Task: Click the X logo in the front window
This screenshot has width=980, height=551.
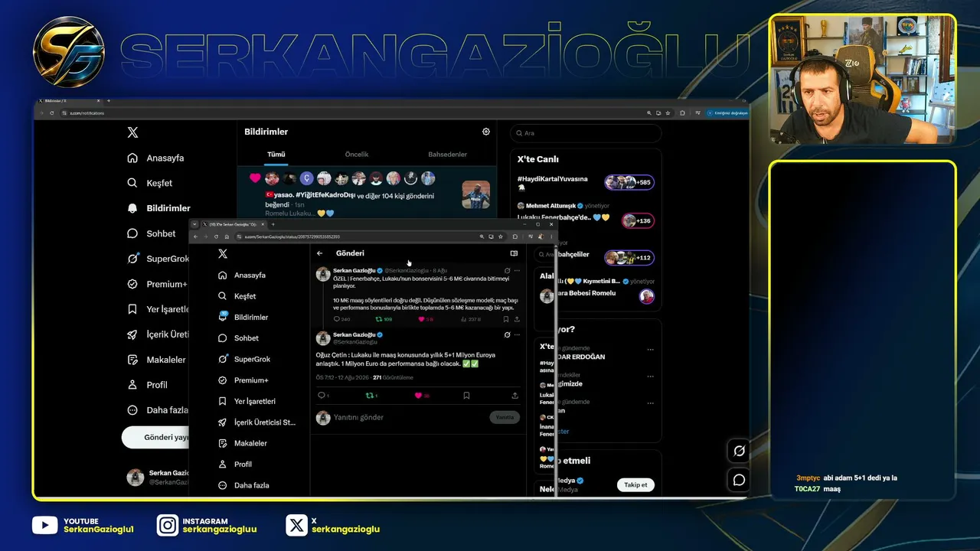Action: pos(223,254)
